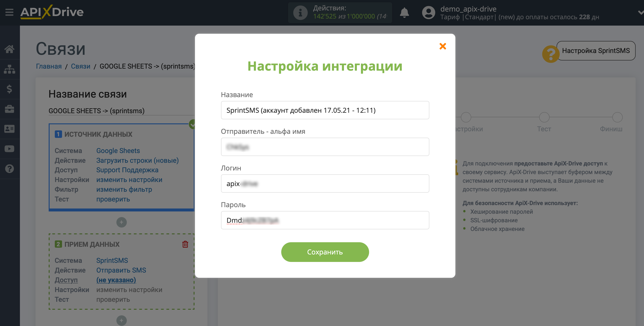The image size is (644, 326).
Task: Go to Связи breadcrumb link
Action: (x=81, y=66)
